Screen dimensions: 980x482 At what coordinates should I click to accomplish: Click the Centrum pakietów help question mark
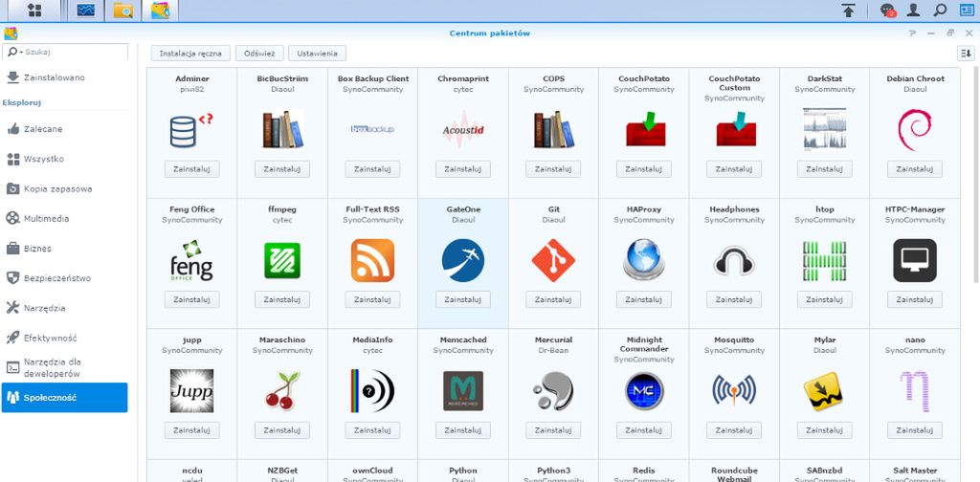point(912,33)
